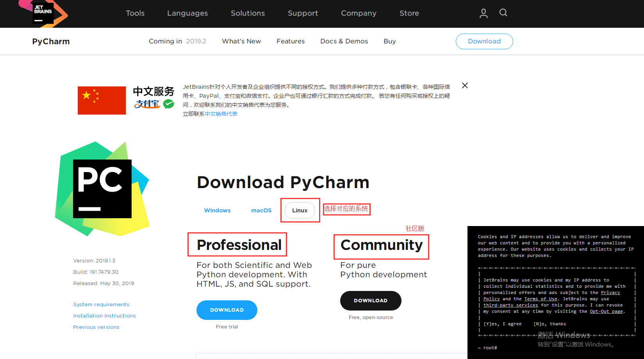The image size is (644, 359).
Task: Click the WeChat Pay green icon
Action: click(168, 104)
